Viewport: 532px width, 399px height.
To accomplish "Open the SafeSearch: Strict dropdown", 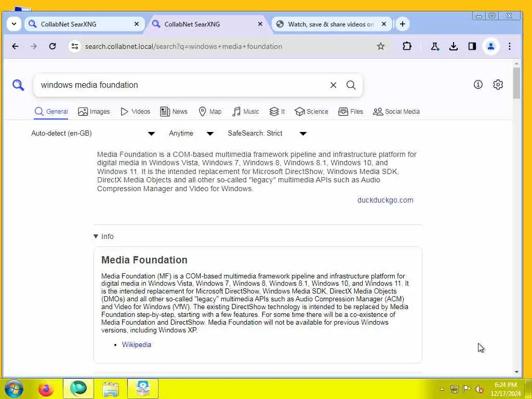I will (268, 134).
